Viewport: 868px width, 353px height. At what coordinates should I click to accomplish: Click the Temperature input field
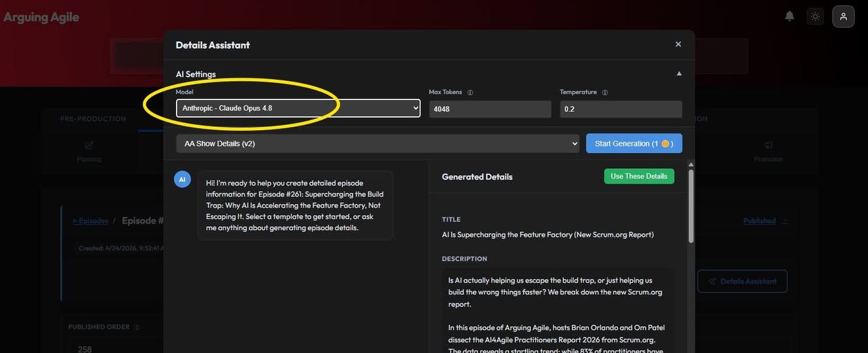click(621, 109)
